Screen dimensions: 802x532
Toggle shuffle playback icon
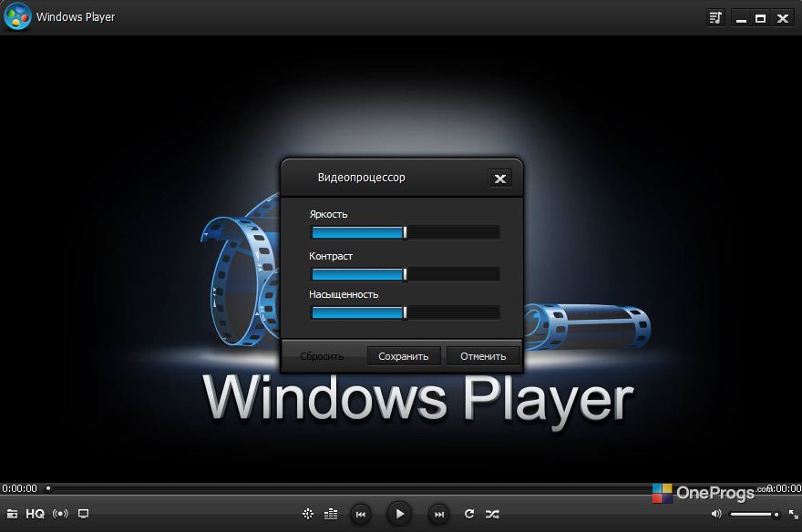click(492, 514)
